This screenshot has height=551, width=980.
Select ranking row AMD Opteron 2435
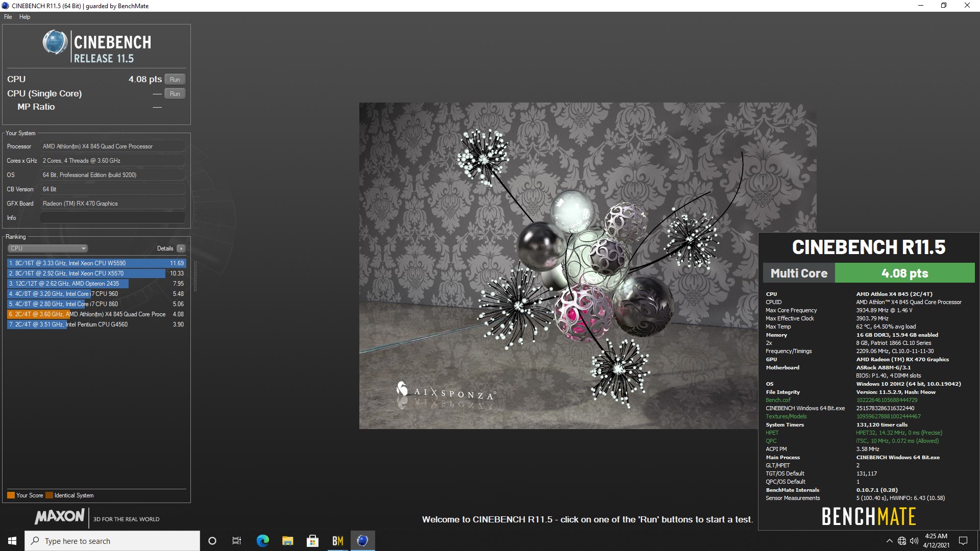(x=96, y=284)
